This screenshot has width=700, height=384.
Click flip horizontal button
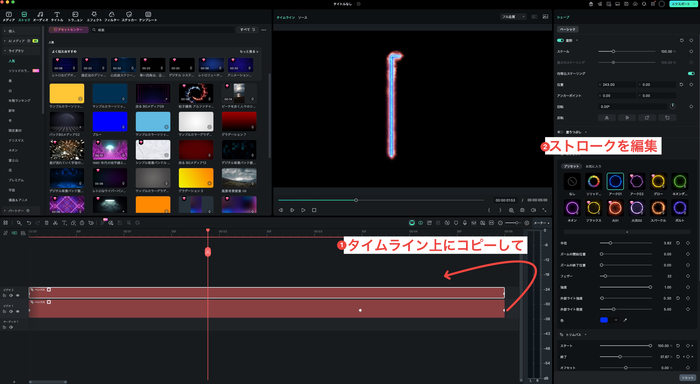pyautogui.click(x=607, y=118)
